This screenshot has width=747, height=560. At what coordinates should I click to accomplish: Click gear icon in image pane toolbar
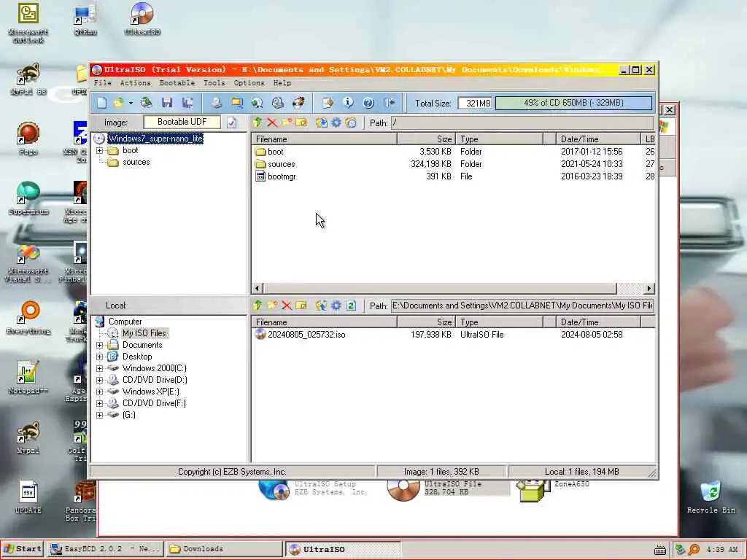336,122
